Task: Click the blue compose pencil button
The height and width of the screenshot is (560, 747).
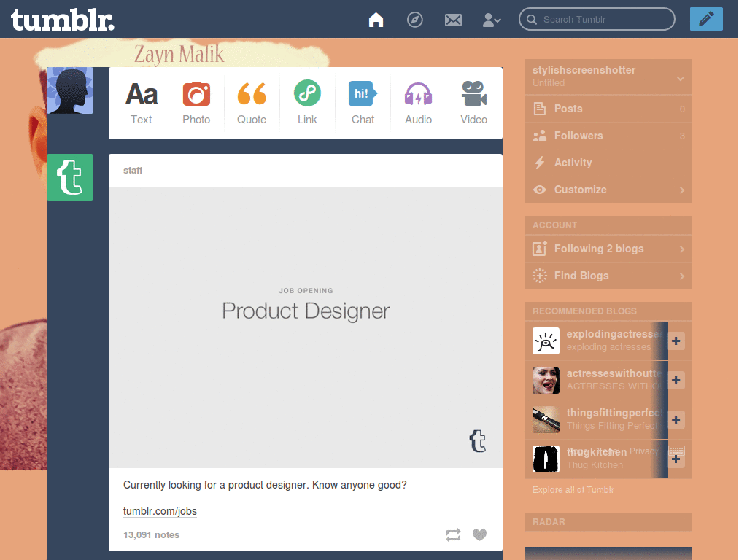Action: pyautogui.click(x=706, y=19)
